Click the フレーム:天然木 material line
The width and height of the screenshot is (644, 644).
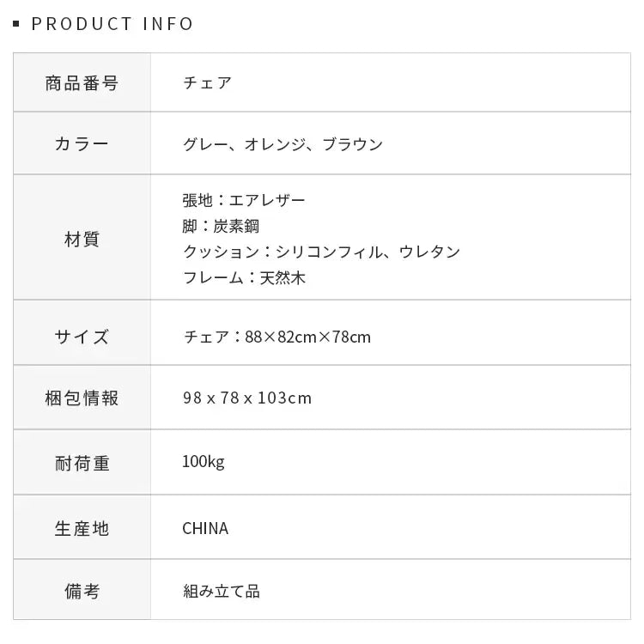[x=244, y=277]
